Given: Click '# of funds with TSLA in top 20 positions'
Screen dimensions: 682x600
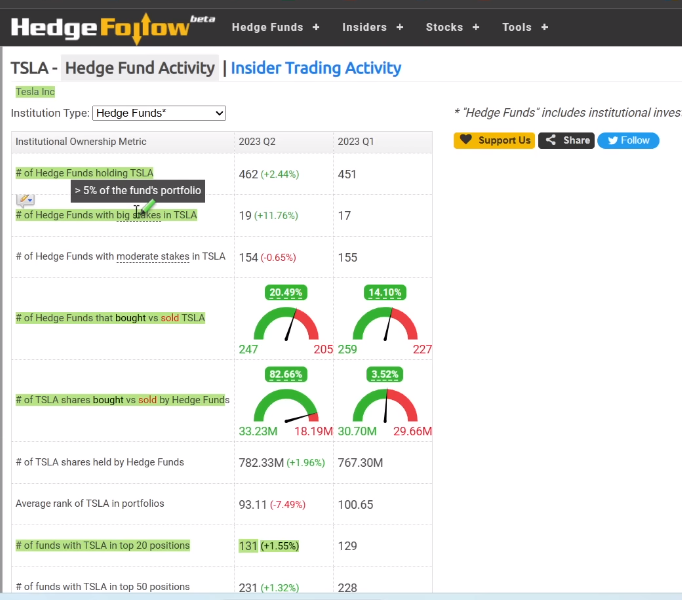Looking at the screenshot, I should (x=103, y=546).
